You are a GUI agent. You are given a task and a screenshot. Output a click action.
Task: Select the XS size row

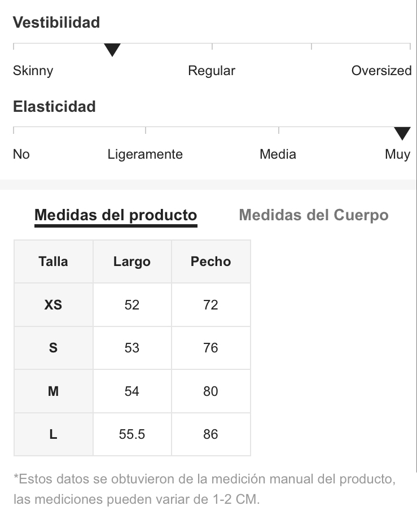132,304
